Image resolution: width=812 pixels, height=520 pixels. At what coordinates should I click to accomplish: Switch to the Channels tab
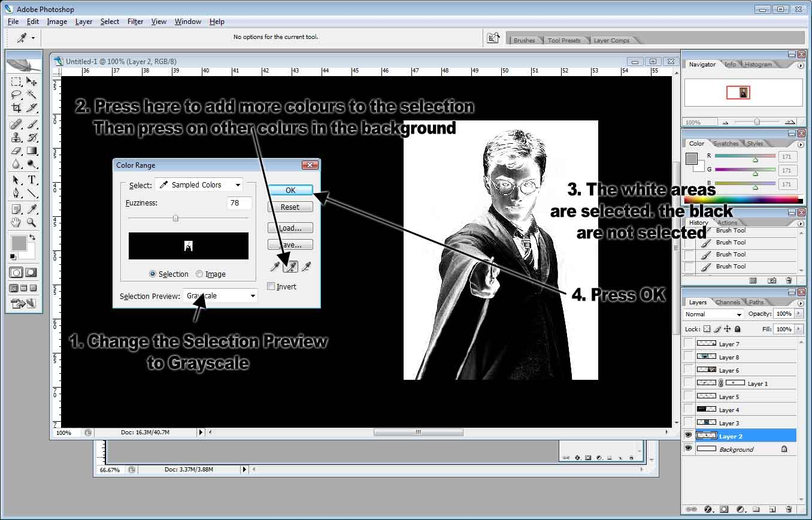coord(728,302)
